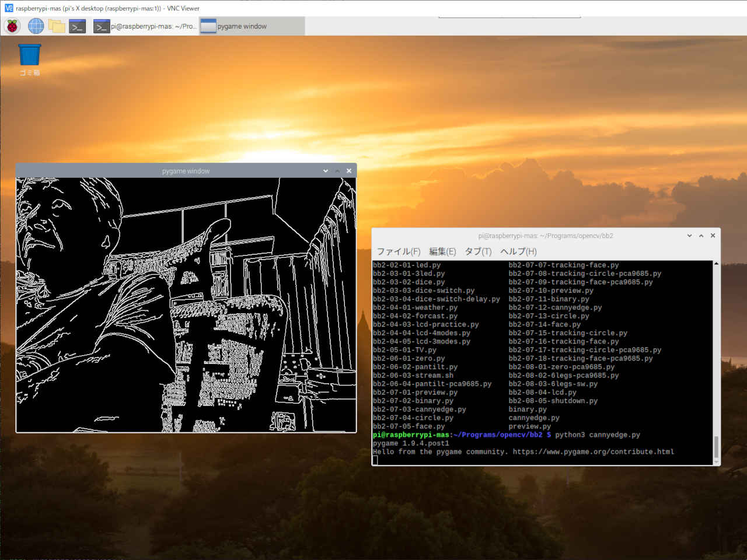Screen dimensions: 747x560
Task: Click the file bb2-07-02-binary.py
Action: coord(413,401)
